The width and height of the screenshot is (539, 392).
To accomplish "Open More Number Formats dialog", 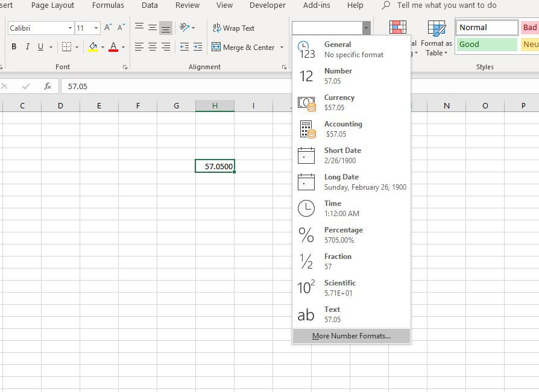I will pyautogui.click(x=350, y=335).
